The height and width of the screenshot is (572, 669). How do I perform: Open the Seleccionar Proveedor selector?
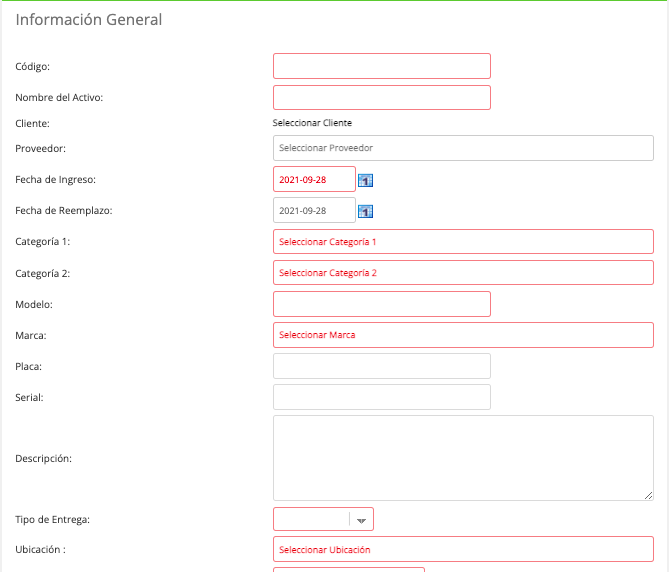(463, 148)
